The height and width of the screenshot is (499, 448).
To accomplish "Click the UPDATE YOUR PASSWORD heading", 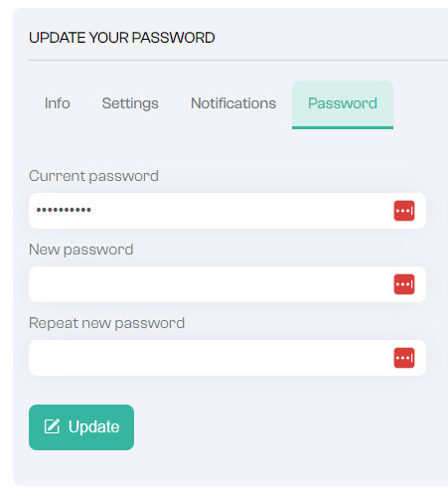I will tap(122, 38).
